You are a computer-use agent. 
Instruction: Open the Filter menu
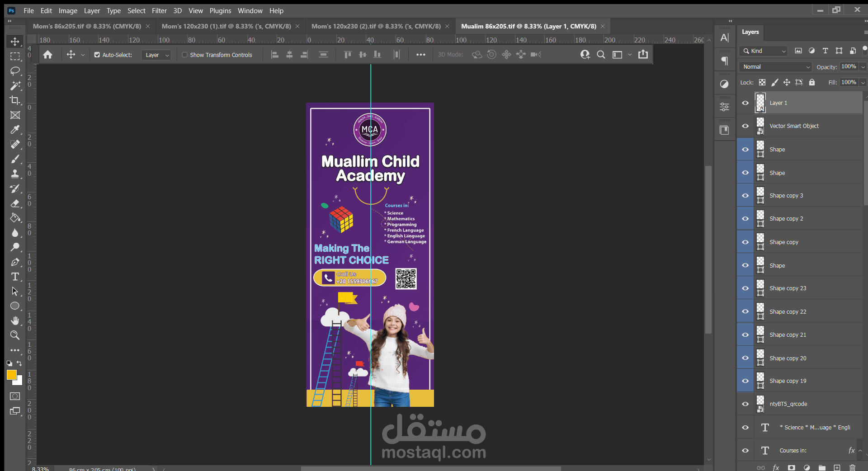click(x=159, y=10)
